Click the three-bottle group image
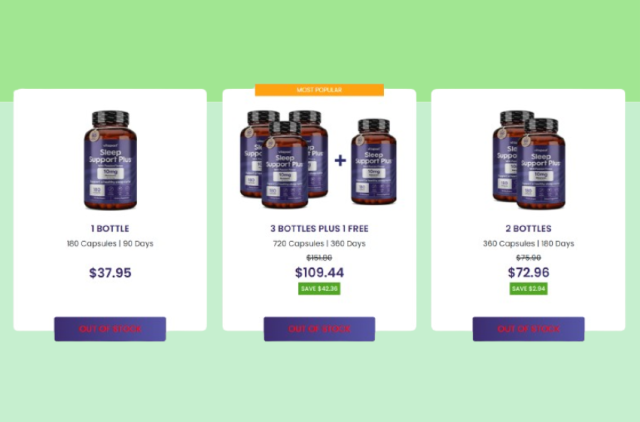 pos(284,159)
